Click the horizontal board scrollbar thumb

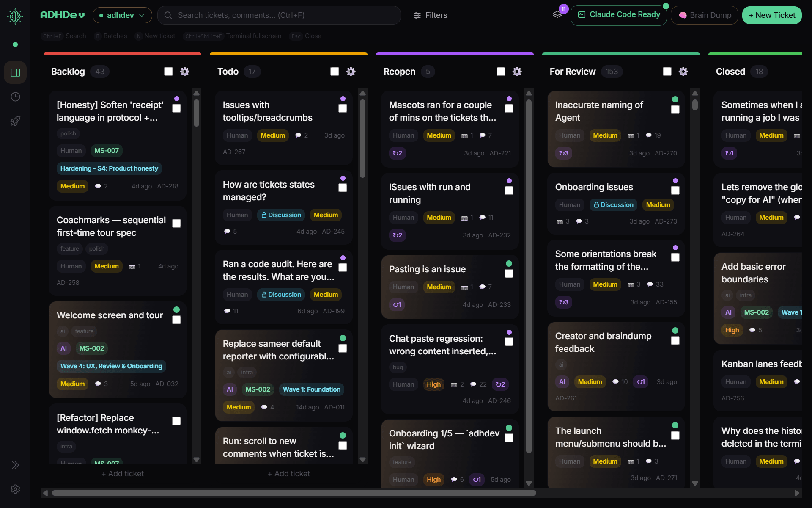[x=294, y=493]
